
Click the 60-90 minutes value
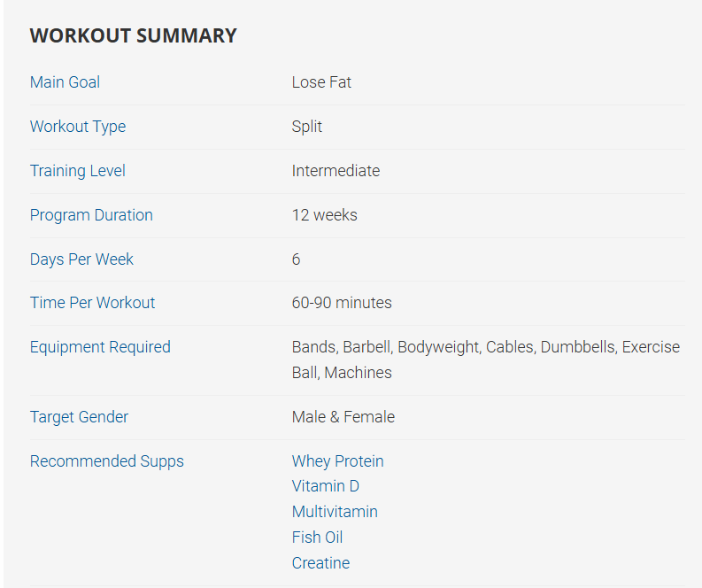point(342,303)
